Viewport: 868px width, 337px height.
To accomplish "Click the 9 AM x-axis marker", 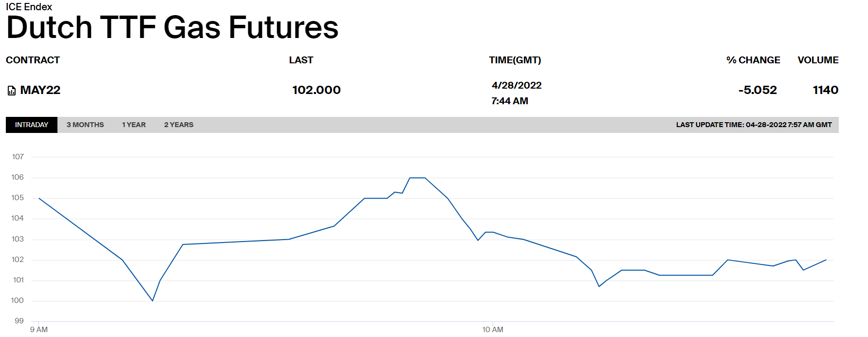I will (x=39, y=330).
